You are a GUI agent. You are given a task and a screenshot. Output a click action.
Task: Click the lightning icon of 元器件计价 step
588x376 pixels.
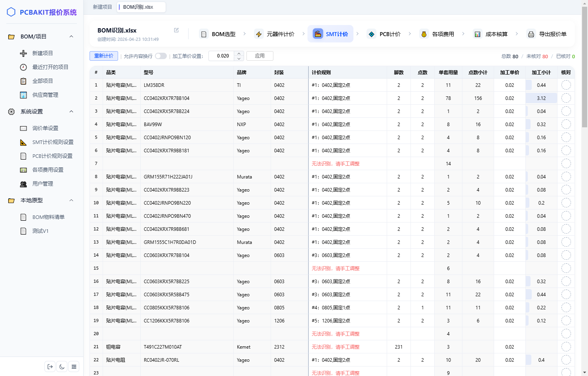pos(259,34)
